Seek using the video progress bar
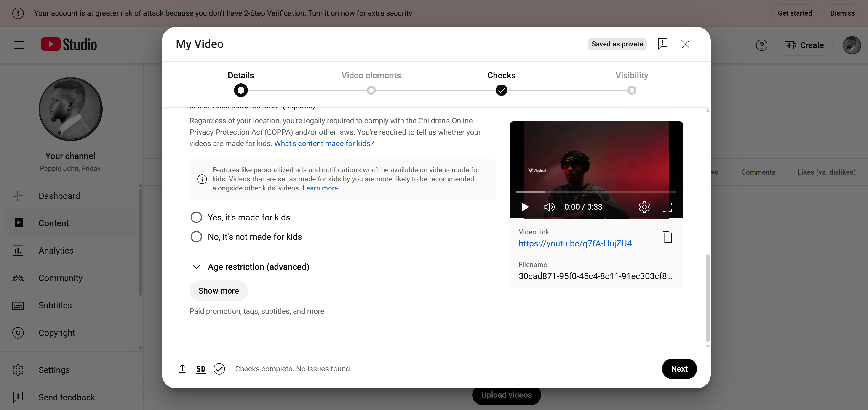This screenshot has width=868, height=410. click(x=596, y=192)
